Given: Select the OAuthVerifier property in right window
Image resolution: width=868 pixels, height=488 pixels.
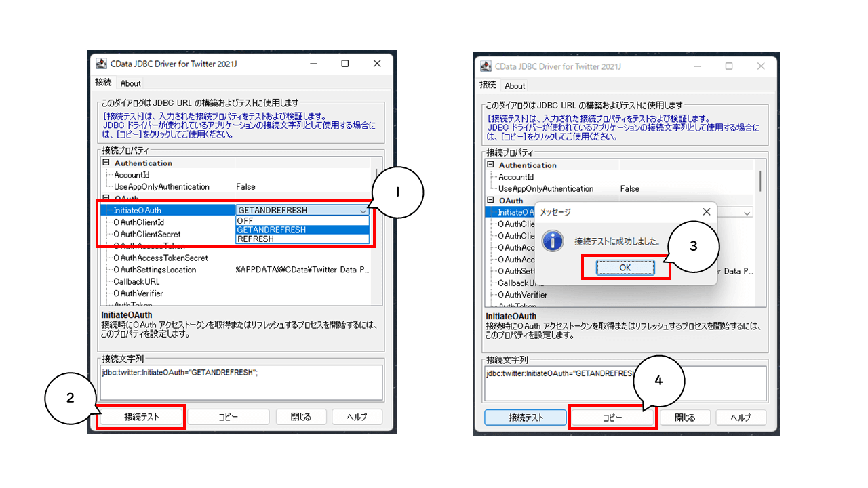Looking at the screenshot, I should [x=523, y=295].
